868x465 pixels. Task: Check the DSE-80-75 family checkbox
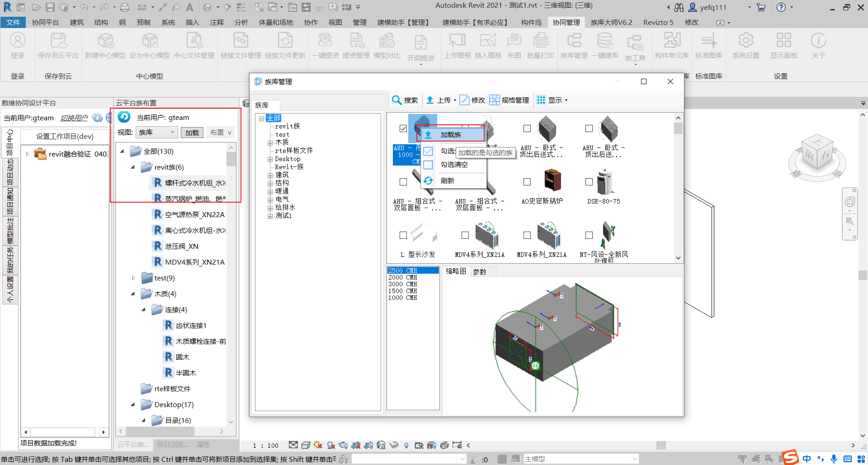point(589,182)
